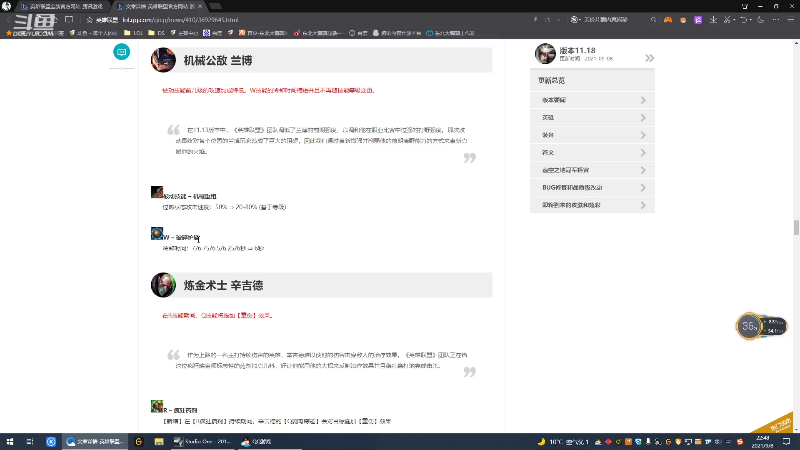Viewport: 800px width, 450px height.
Task: Open Task View on the taskbar
Action: pos(30,441)
